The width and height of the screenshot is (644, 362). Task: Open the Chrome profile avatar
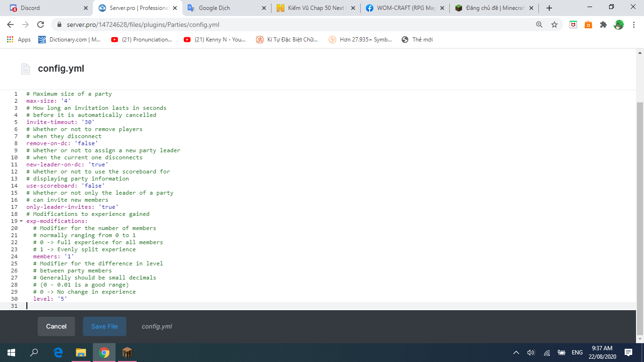click(x=619, y=25)
